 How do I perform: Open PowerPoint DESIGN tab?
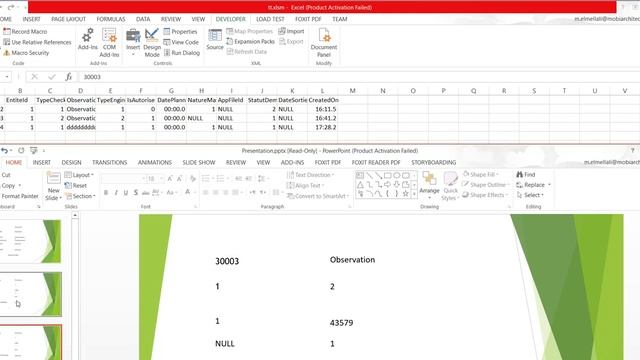pos(71,162)
